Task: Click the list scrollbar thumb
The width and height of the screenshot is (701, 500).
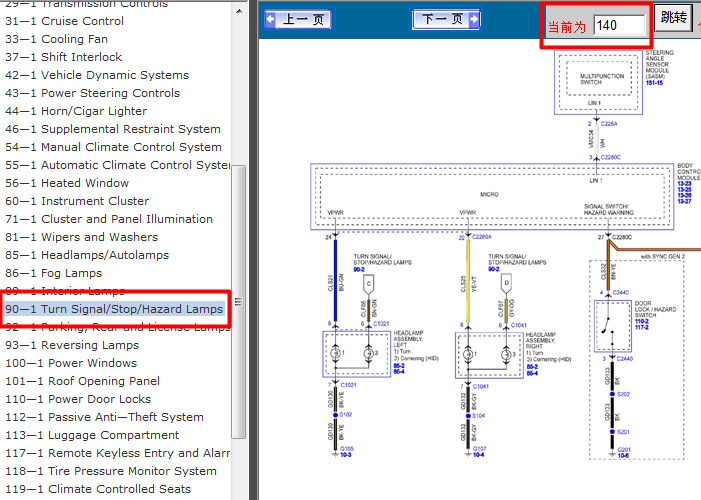Action: tap(238, 302)
